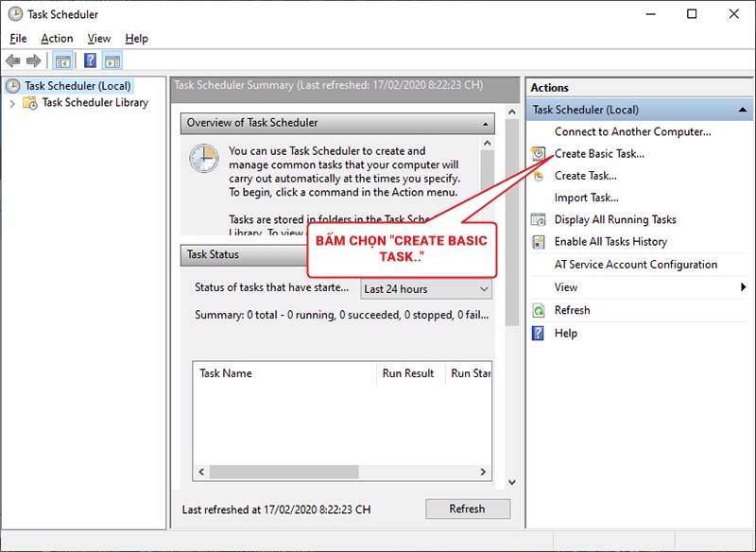The image size is (756, 552).
Task: Toggle the Show/Hide Console Tree toolbar icon
Action: click(62, 60)
